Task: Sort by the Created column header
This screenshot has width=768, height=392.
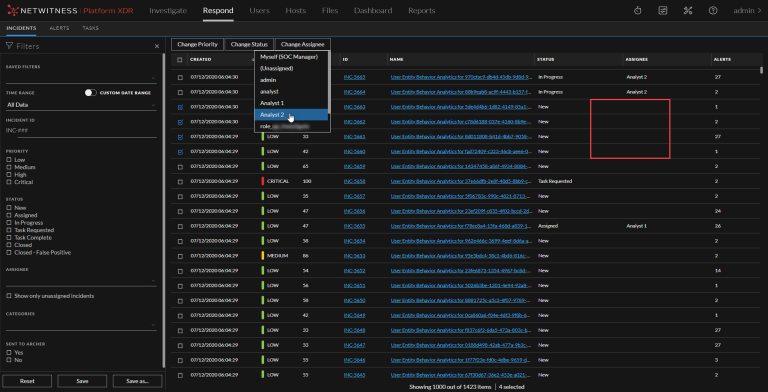Action: 201,59
